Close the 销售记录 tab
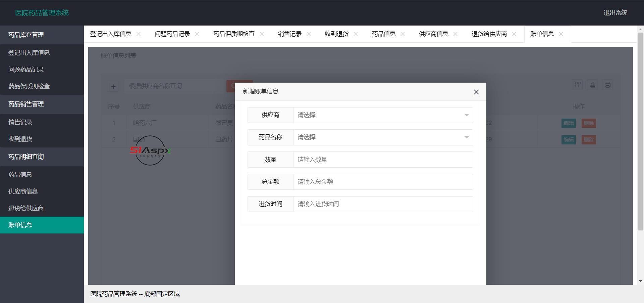Viewport: 644px width, 303px height. pyautogui.click(x=309, y=34)
